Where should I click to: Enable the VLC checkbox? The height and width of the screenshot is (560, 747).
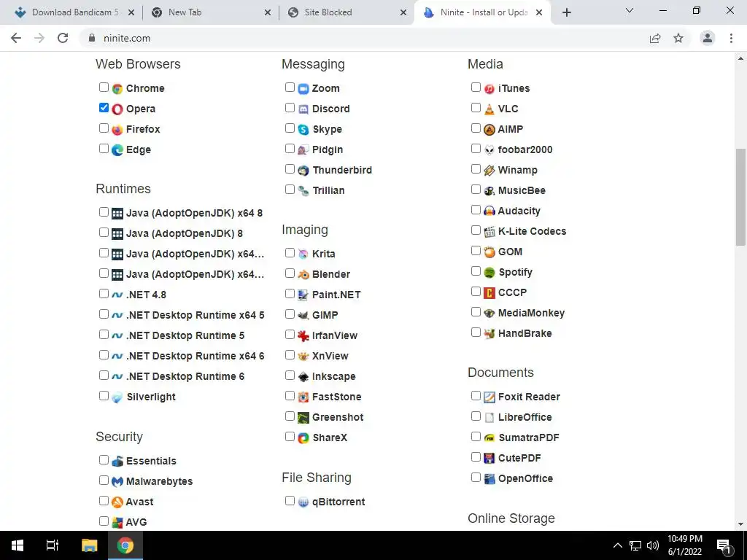pyautogui.click(x=476, y=108)
